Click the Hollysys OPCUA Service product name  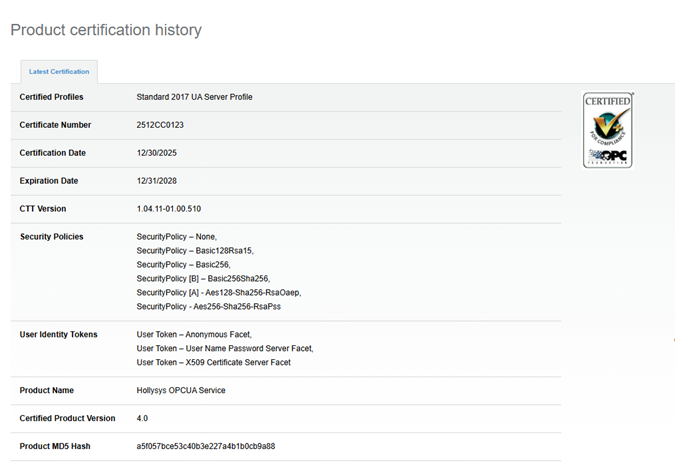point(181,390)
